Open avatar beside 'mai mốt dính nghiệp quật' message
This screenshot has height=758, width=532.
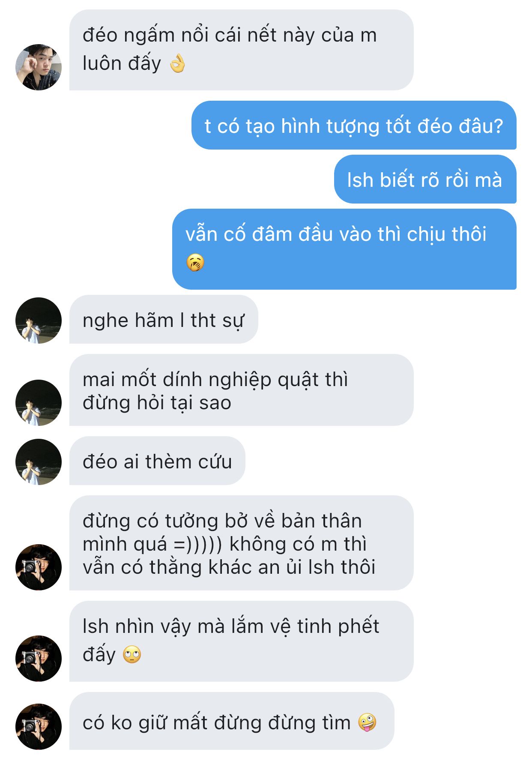(39, 403)
